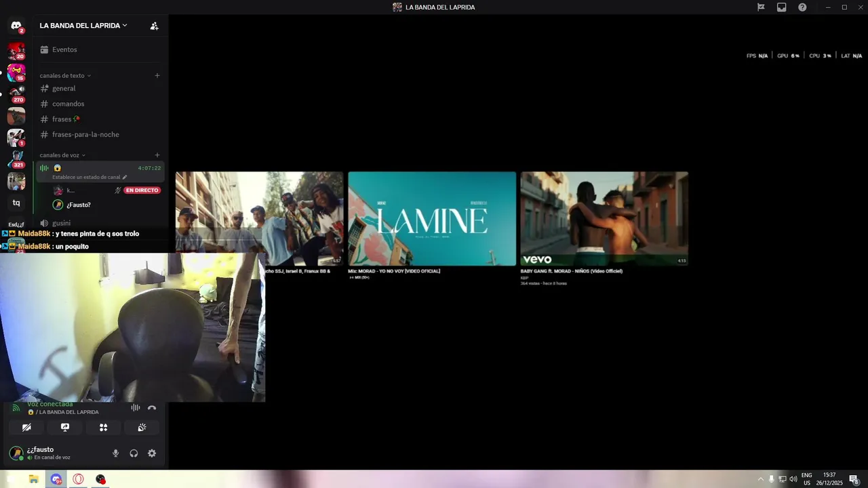Image resolution: width=868 pixels, height=488 pixels.
Task: Click Discord taskbar icon
Action: point(56,479)
